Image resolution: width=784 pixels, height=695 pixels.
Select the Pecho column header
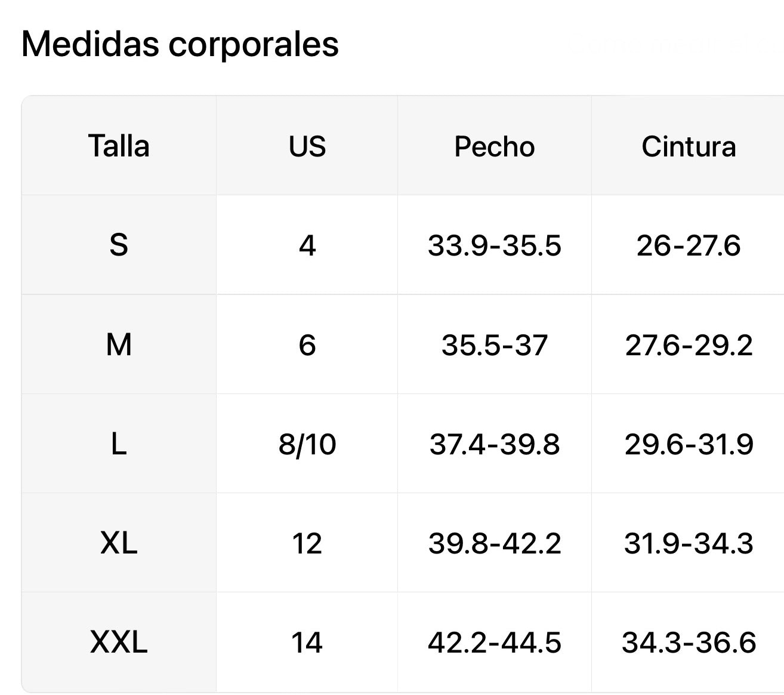(x=495, y=146)
